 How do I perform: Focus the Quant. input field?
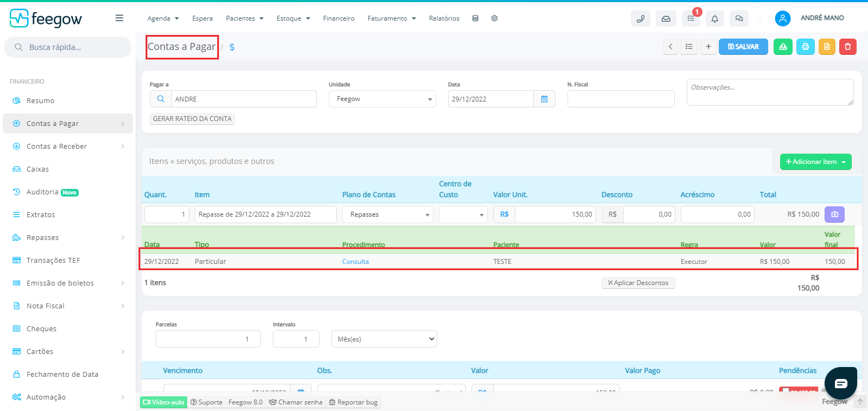point(167,214)
